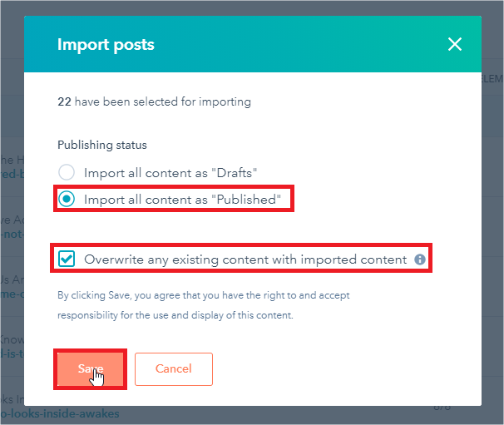The width and height of the screenshot is (504, 425).
Task: Click the info icon beside the Overwrite option
Action: 420,259
